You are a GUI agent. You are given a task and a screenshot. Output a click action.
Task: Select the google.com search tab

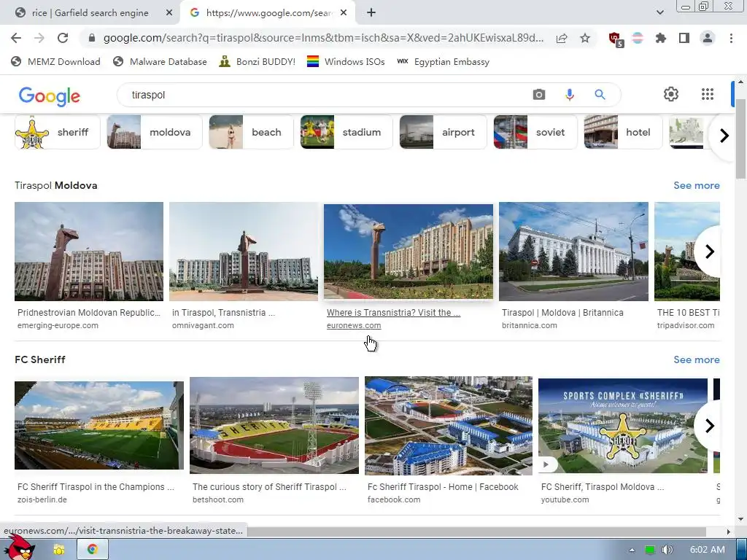tap(267, 13)
